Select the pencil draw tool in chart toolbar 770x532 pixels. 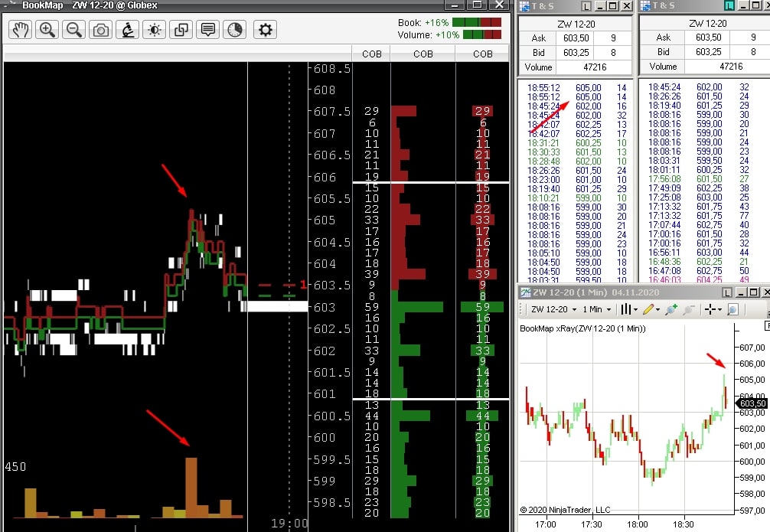tap(648, 309)
